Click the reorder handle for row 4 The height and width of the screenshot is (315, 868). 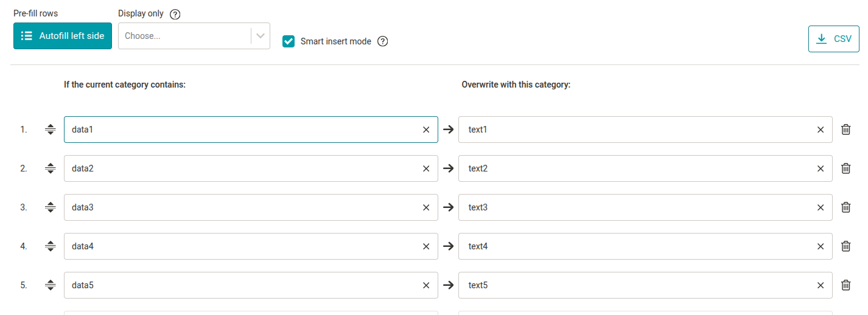click(51, 246)
